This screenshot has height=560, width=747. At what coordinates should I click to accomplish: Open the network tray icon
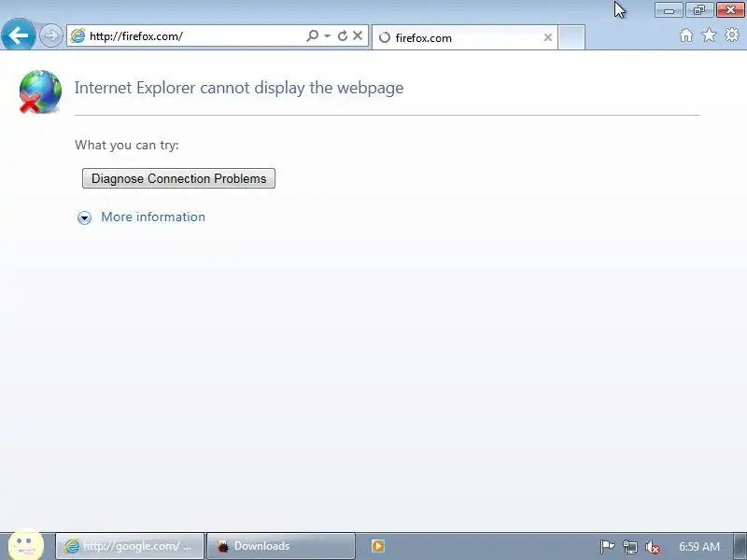coord(629,547)
